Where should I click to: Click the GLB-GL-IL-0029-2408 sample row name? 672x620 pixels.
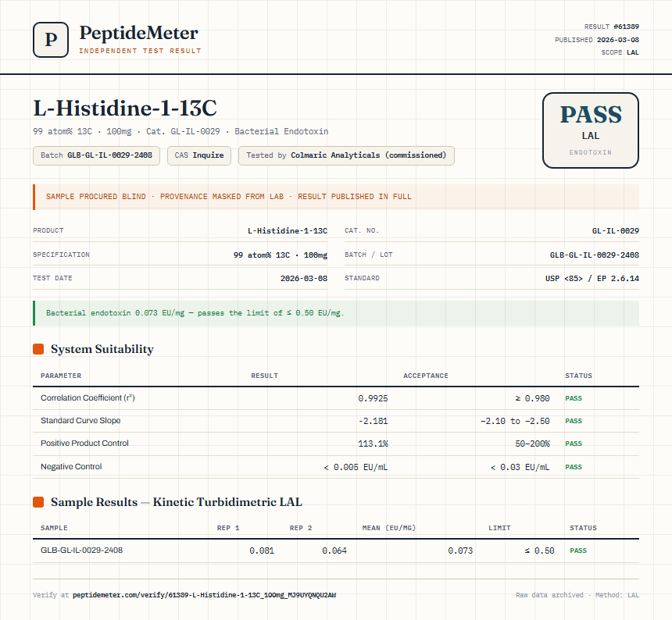[x=81, y=550]
